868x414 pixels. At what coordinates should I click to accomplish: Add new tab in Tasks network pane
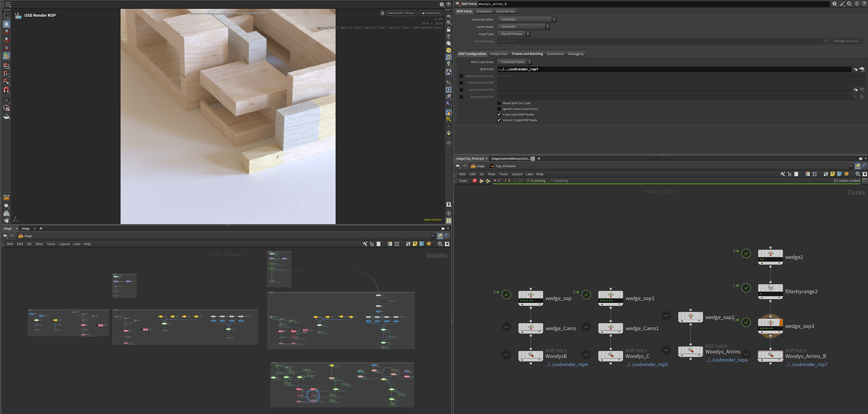coord(539,159)
